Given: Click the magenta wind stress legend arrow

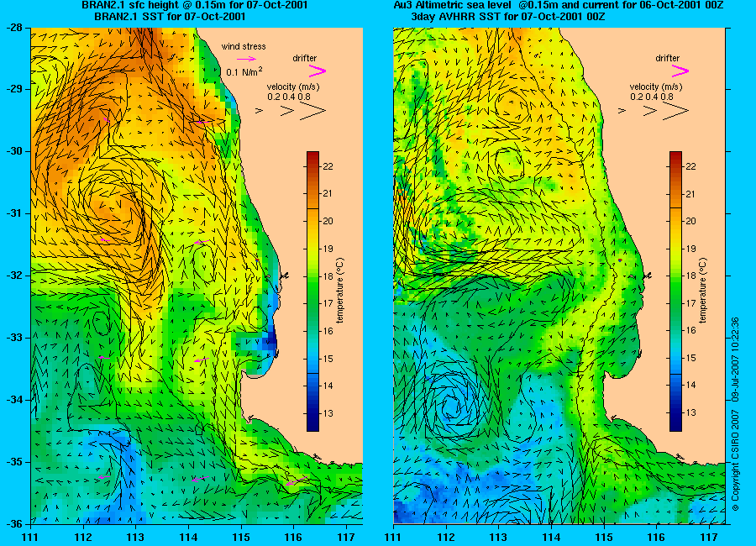Looking at the screenshot, I should pos(246,59).
